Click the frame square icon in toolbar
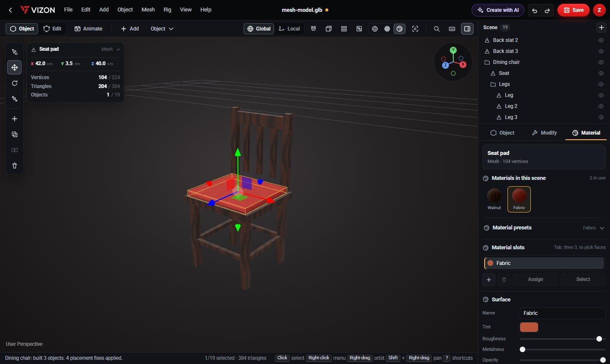The width and height of the screenshot is (610, 364). click(x=344, y=29)
